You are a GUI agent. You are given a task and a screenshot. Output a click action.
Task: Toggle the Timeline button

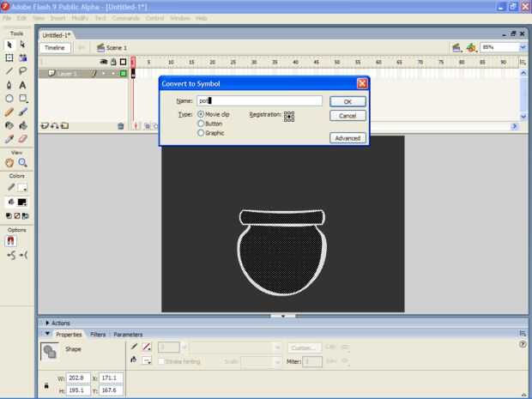coord(55,48)
